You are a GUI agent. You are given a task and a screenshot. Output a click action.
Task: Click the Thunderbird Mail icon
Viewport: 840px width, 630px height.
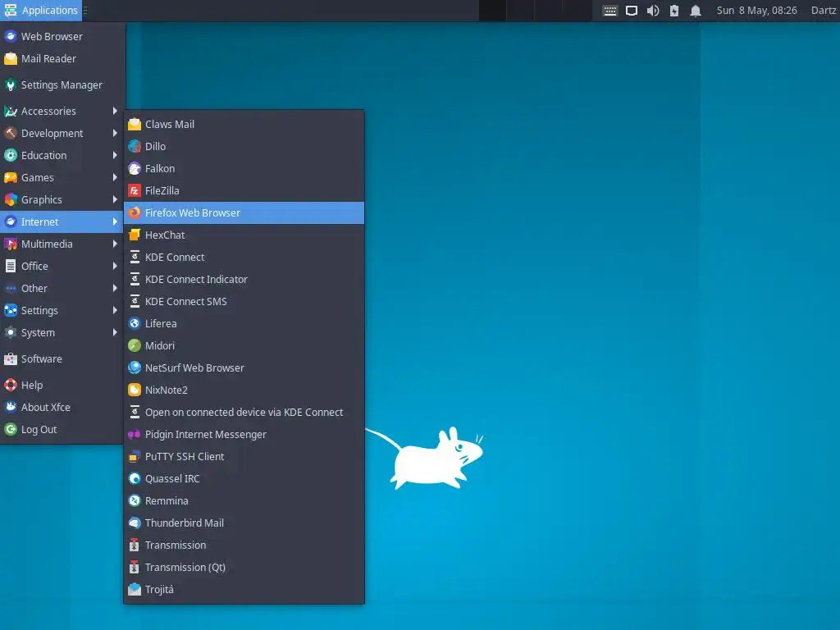(135, 523)
